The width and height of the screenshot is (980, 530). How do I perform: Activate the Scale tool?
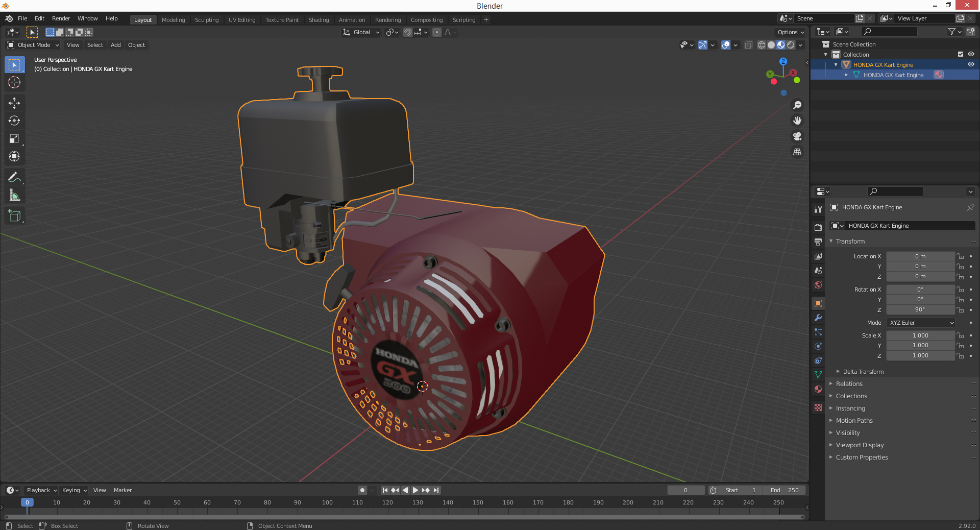[14, 139]
